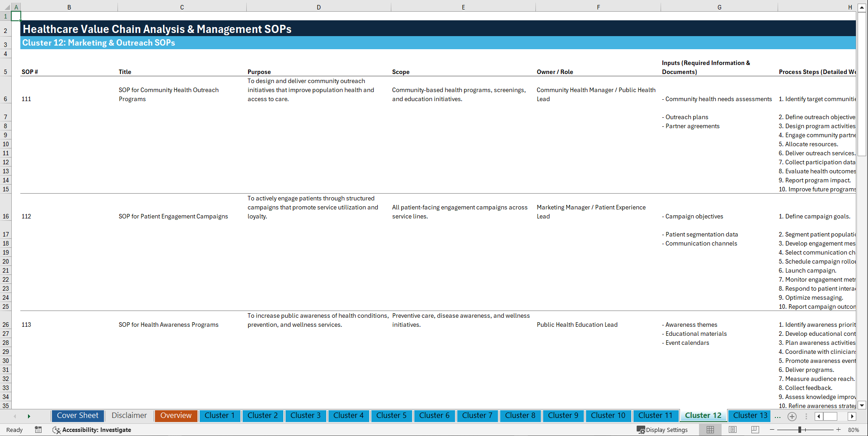Open the Cover Sheet tab

[x=77, y=416]
